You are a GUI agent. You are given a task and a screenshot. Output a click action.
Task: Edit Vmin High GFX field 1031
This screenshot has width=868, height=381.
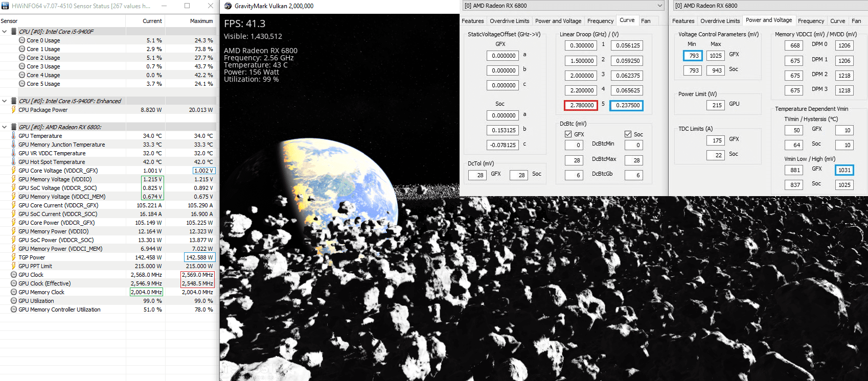[x=844, y=170]
